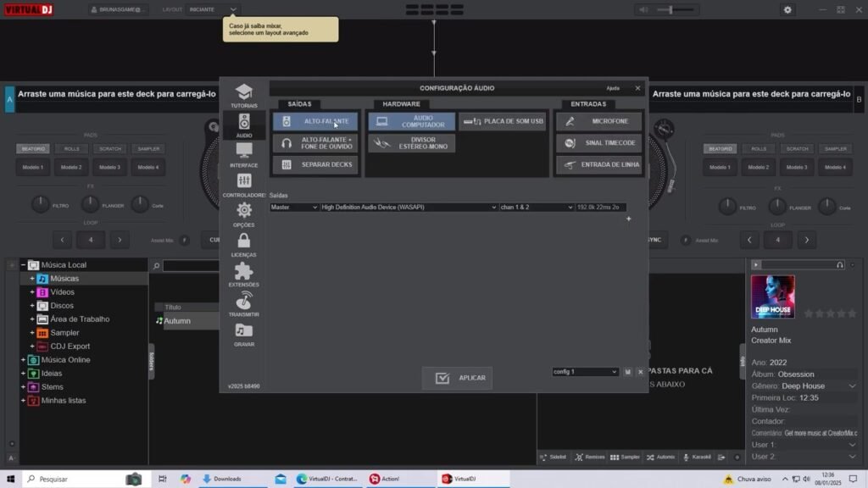Open the Karaoke panel
The image size is (868, 488).
[697, 457]
